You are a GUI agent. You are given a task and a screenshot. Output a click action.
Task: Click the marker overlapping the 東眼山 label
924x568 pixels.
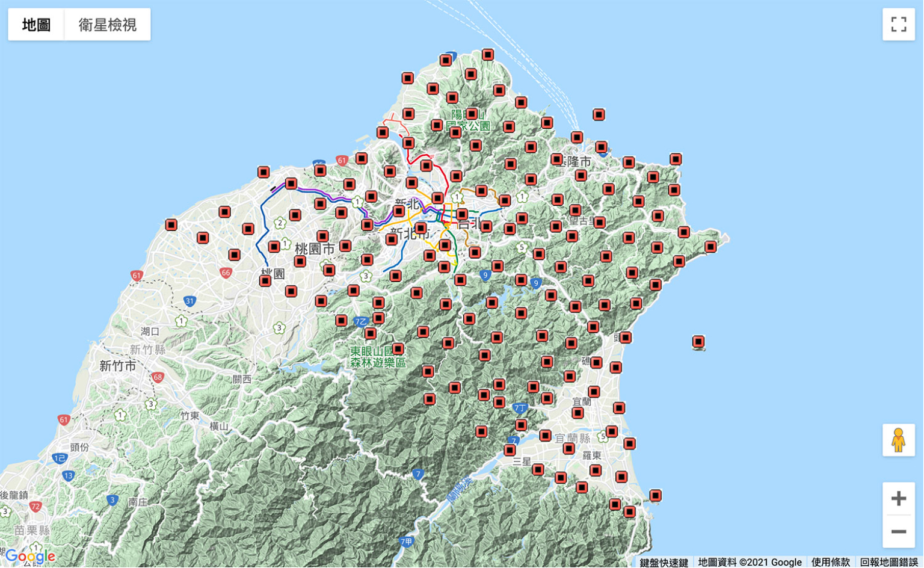(398, 349)
